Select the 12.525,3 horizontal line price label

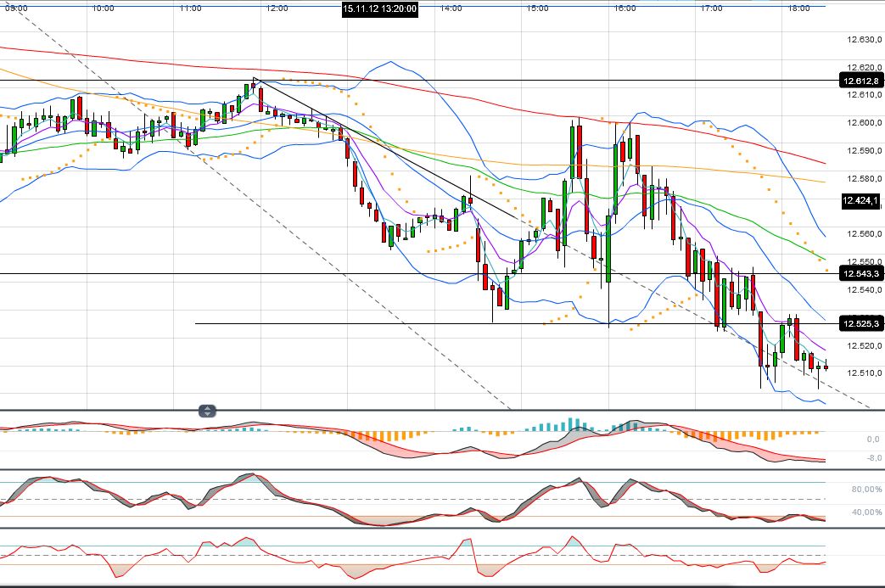click(860, 324)
